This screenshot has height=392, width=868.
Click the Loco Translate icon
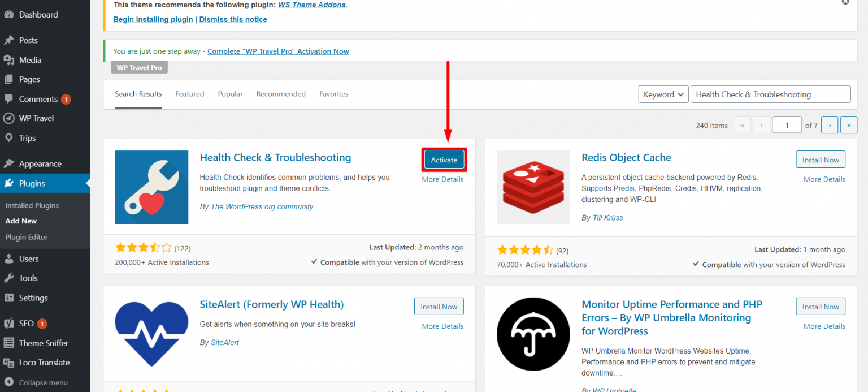click(8, 363)
